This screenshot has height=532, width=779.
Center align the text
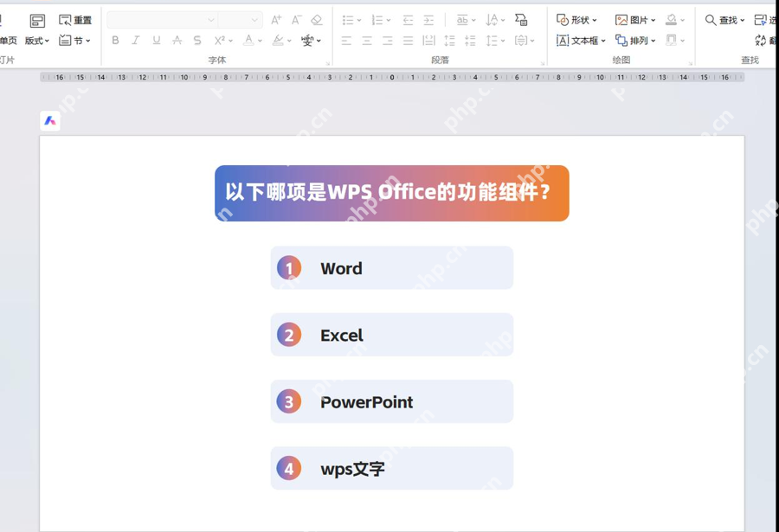(x=367, y=41)
